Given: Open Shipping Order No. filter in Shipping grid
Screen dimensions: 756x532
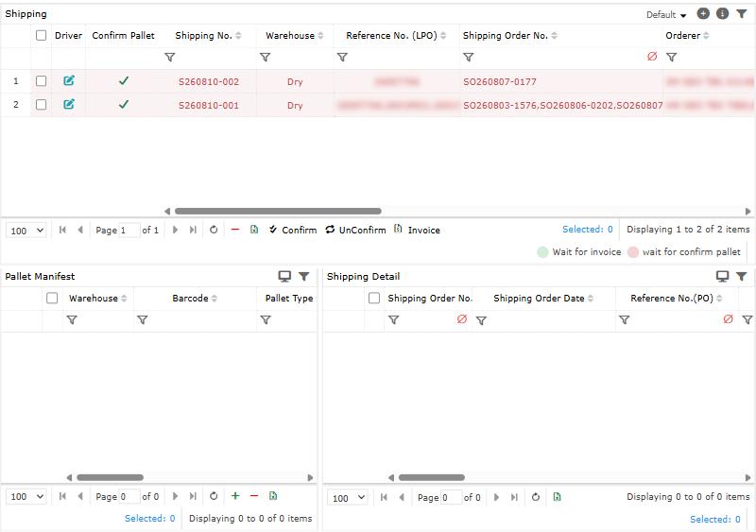Looking at the screenshot, I should click(x=468, y=57).
